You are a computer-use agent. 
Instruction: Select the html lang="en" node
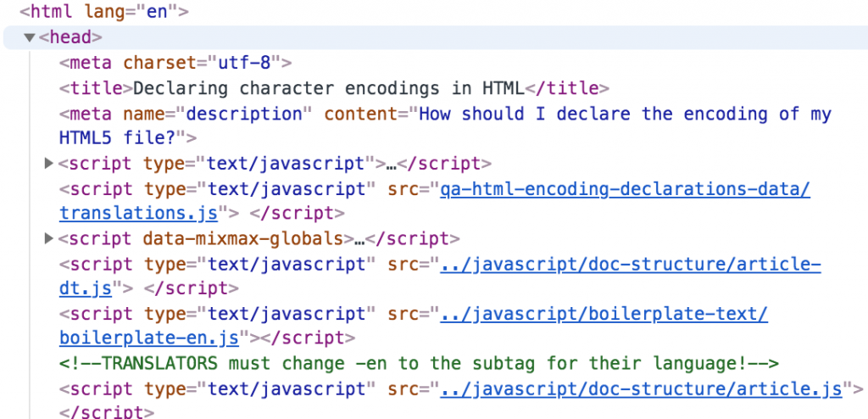(x=103, y=12)
